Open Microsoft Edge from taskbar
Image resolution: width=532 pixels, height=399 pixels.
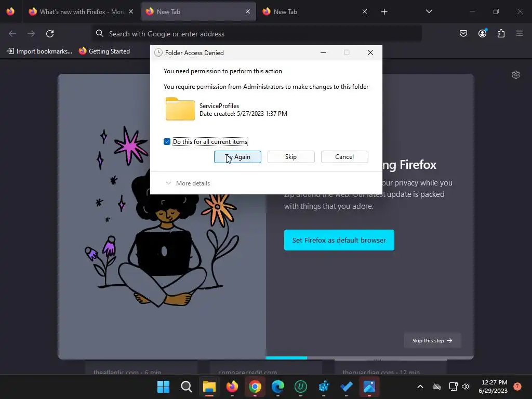coord(277,386)
